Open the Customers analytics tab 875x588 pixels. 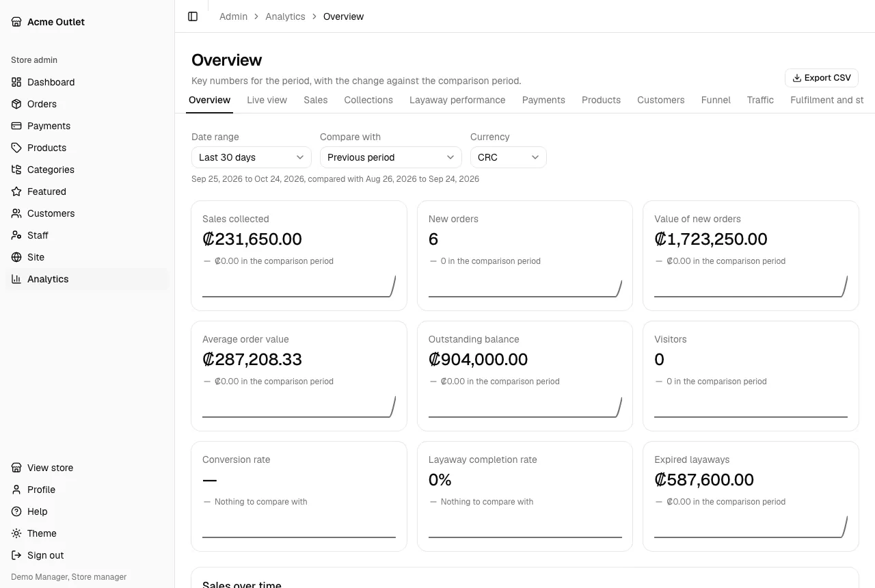(x=661, y=100)
